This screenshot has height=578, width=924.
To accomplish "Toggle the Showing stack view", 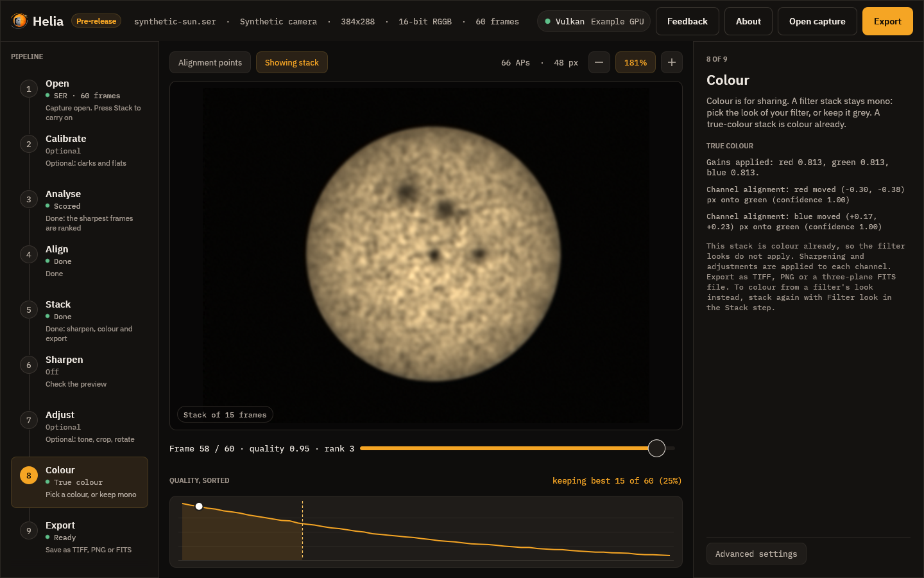I will [292, 62].
